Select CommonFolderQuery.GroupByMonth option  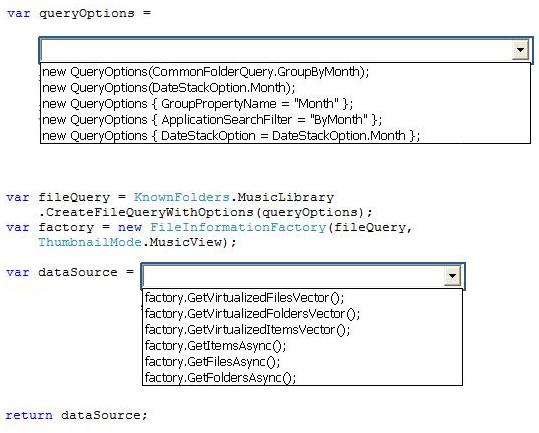point(285,72)
